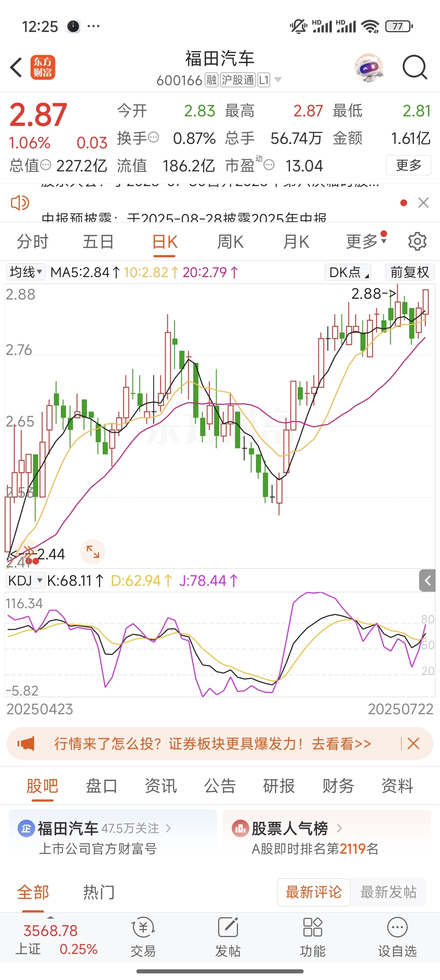Open the 均线 indicator dropdown
440x980 pixels.
(x=25, y=272)
